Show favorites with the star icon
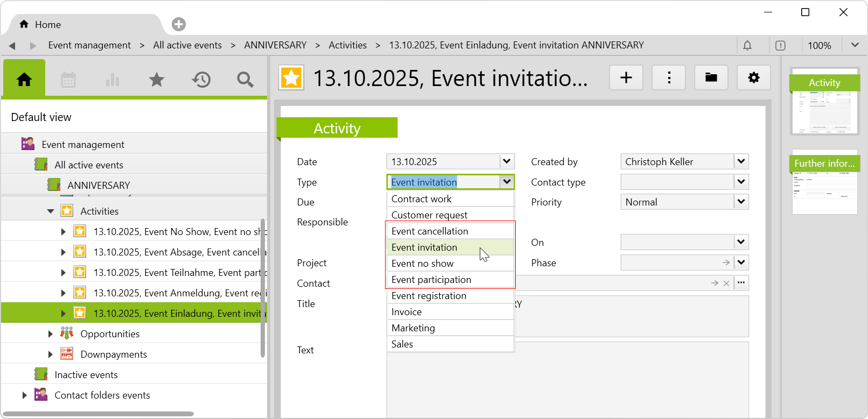This screenshot has height=419, width=868. (x=157, y=80)
